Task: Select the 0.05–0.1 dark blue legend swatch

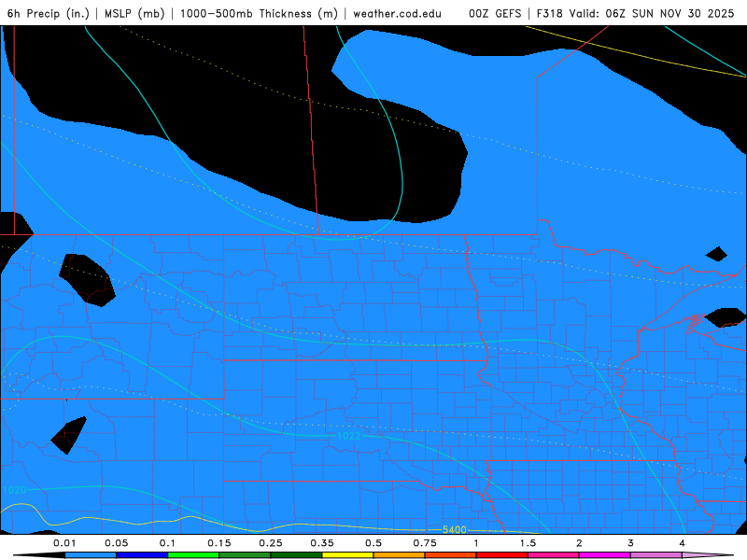Action: (x=142, y=555)
